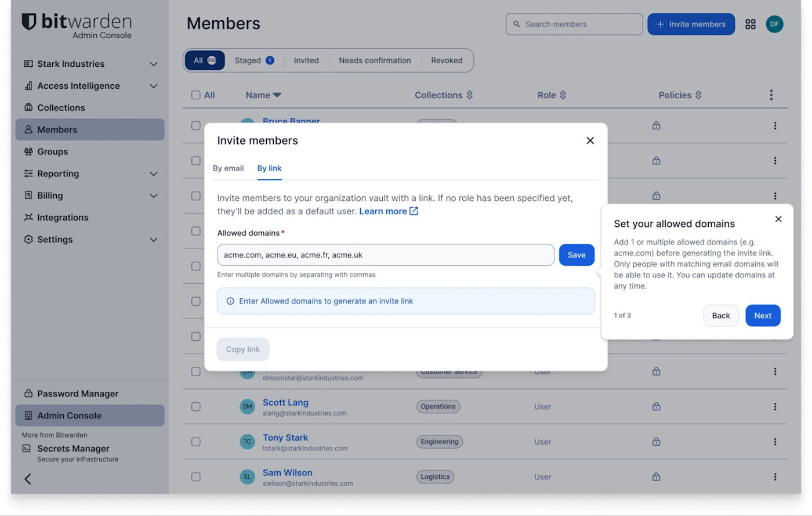Show All members filter

click(x=205, y=60)
